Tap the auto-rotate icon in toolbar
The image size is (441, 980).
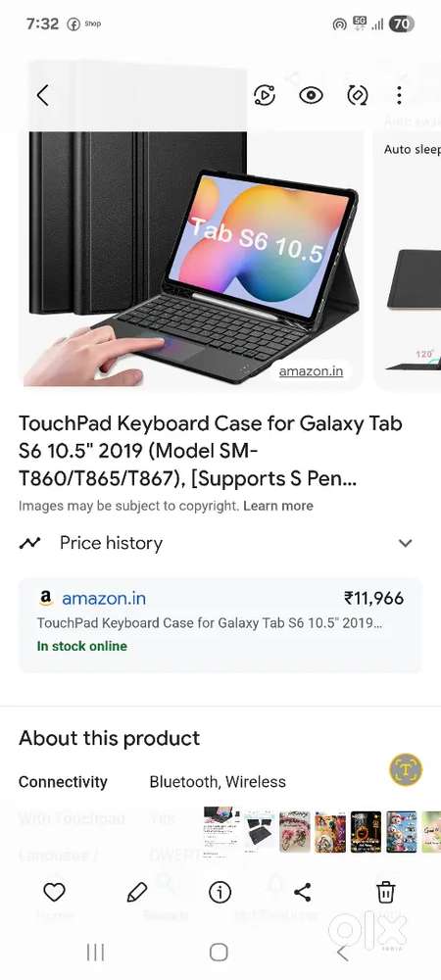pyautogui.click(x=358, y=96)
